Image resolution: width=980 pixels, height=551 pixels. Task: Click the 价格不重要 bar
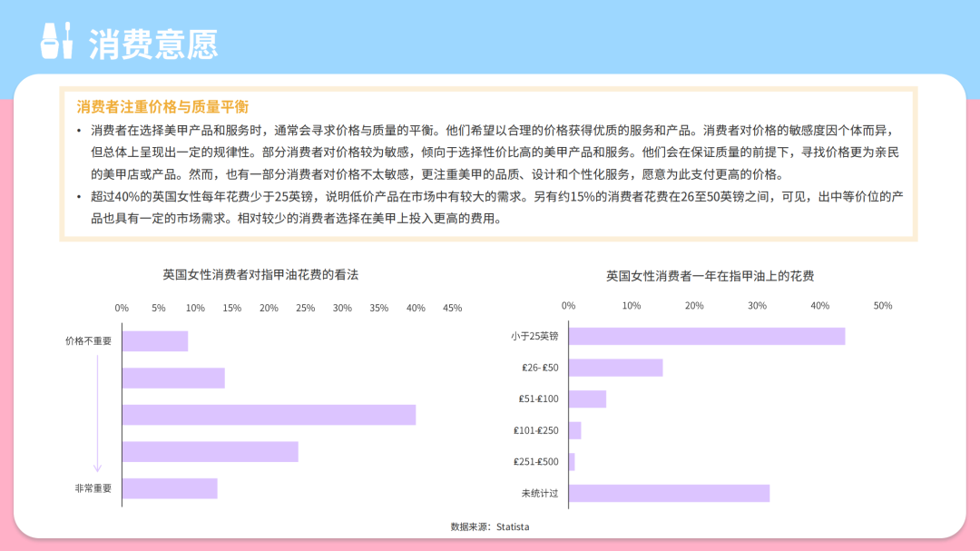[x=155, y=340]
